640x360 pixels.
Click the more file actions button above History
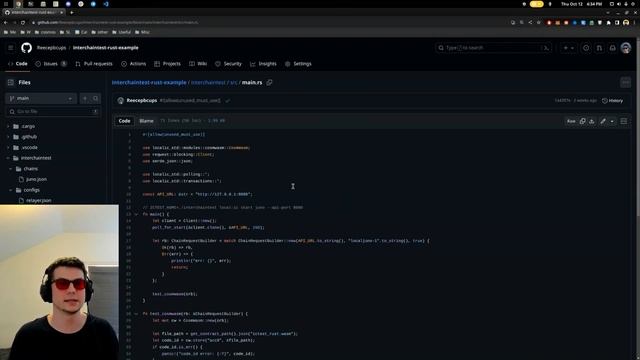[625, 82]
